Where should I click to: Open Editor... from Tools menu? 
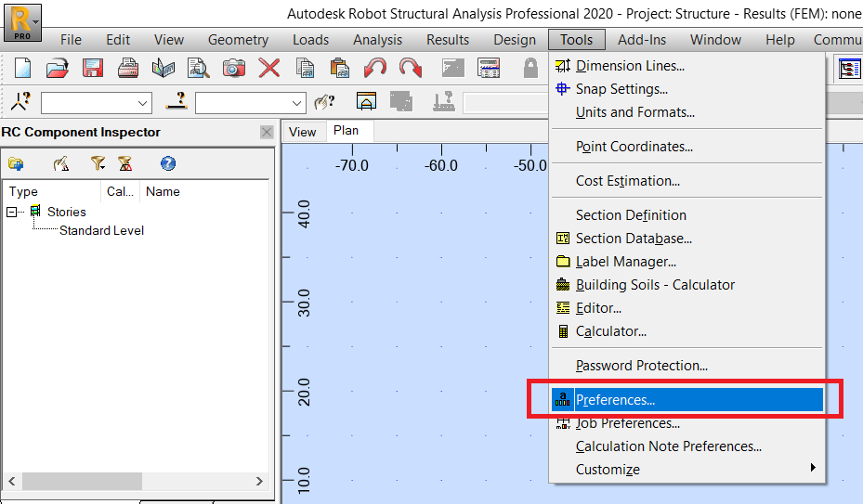[687, 307]
